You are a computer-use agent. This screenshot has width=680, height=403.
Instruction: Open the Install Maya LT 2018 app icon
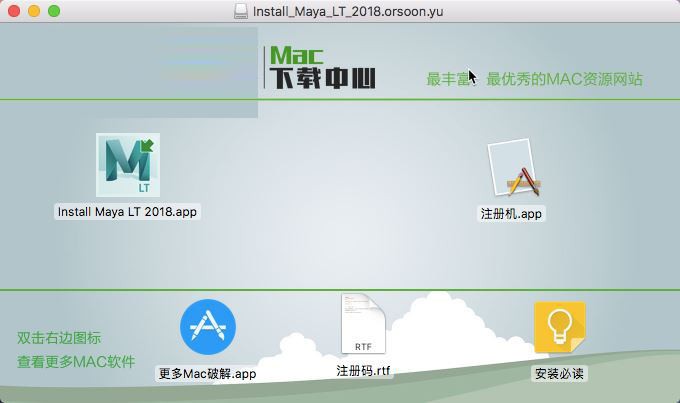point(128,165)
